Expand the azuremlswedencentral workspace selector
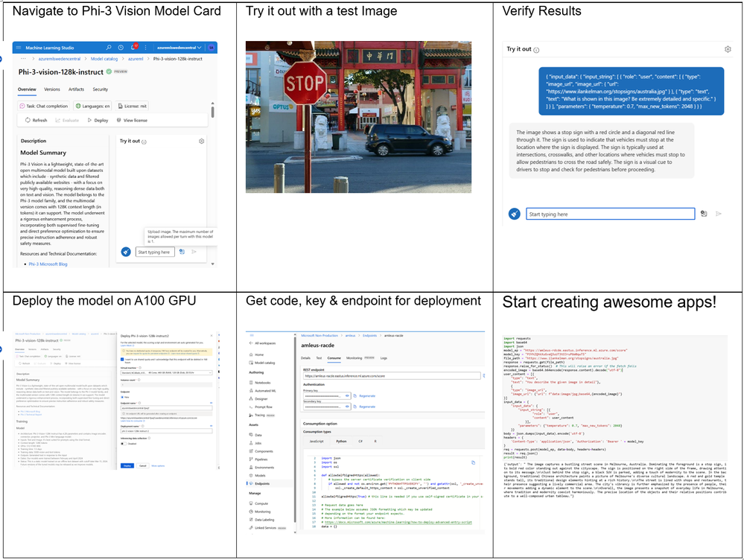 [x=179, y=48]
